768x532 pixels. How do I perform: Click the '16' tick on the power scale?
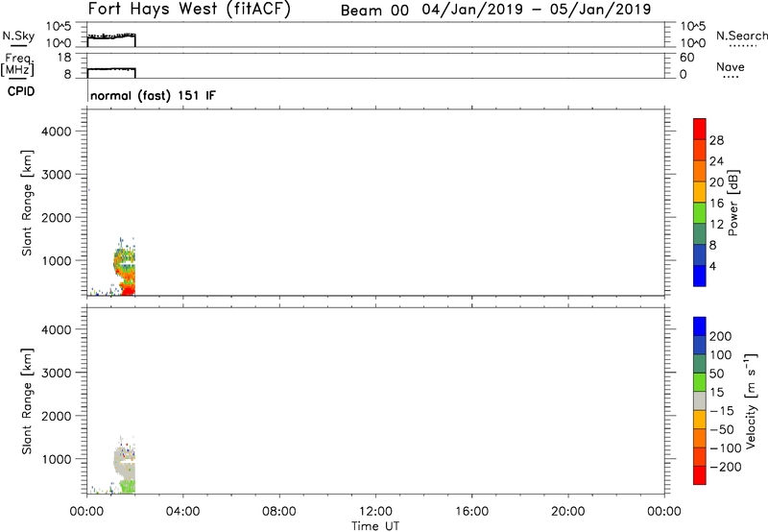716,204
